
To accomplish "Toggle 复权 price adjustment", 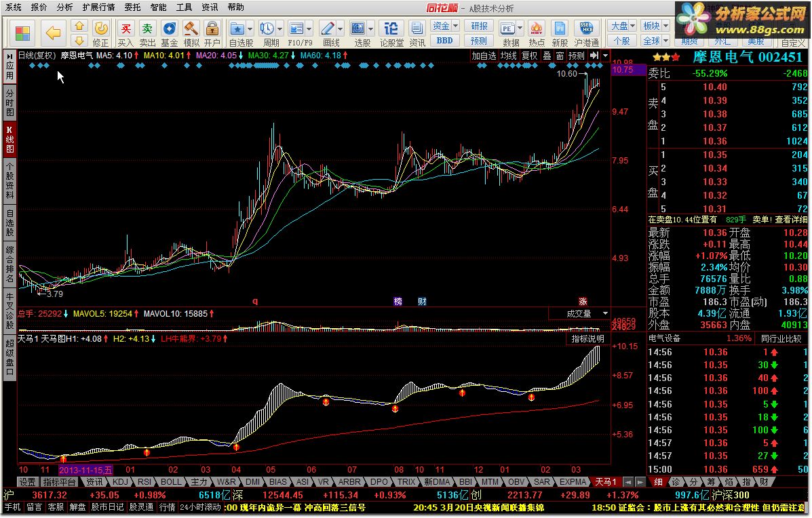I will tap(529, 56).
